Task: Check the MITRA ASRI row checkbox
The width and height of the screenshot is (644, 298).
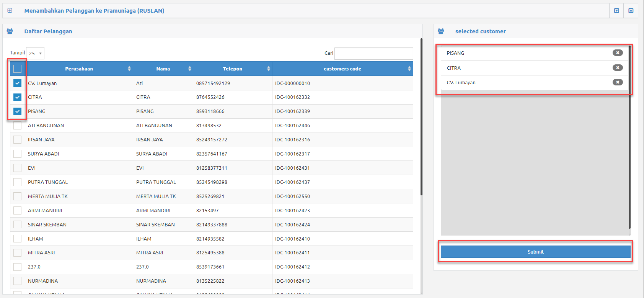Action: pyautogui.click(x=17, y=253)
